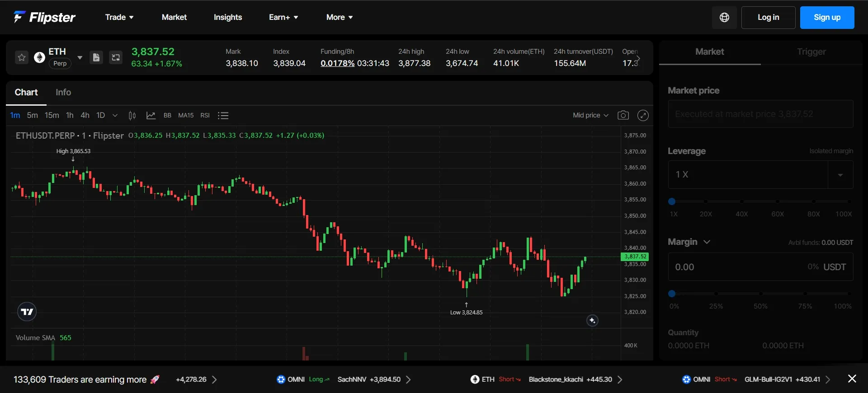
Task: Expand the ETH Perp pair selector arrow
Action: click(x=80, y=57)
